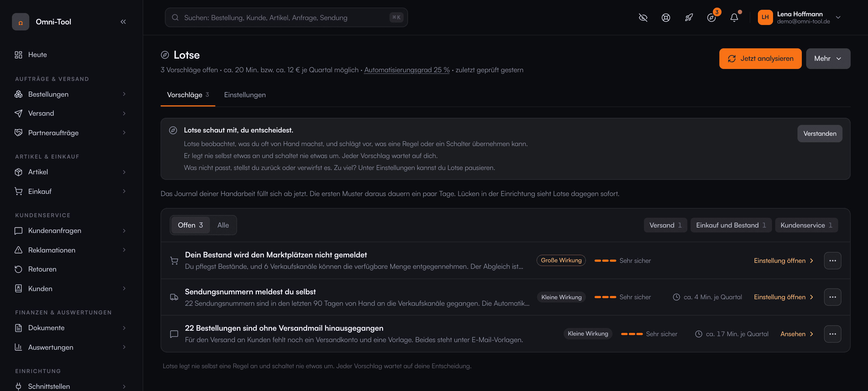Open the notifications bell
868x391 pixels.
[734, 18]
